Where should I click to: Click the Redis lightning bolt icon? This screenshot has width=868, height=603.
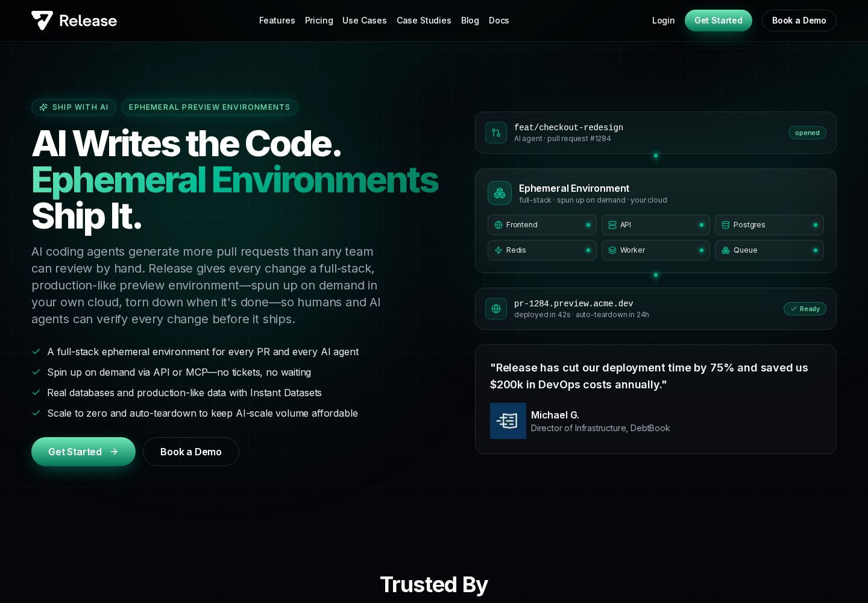pyautogui.click(x=498, y=250)
